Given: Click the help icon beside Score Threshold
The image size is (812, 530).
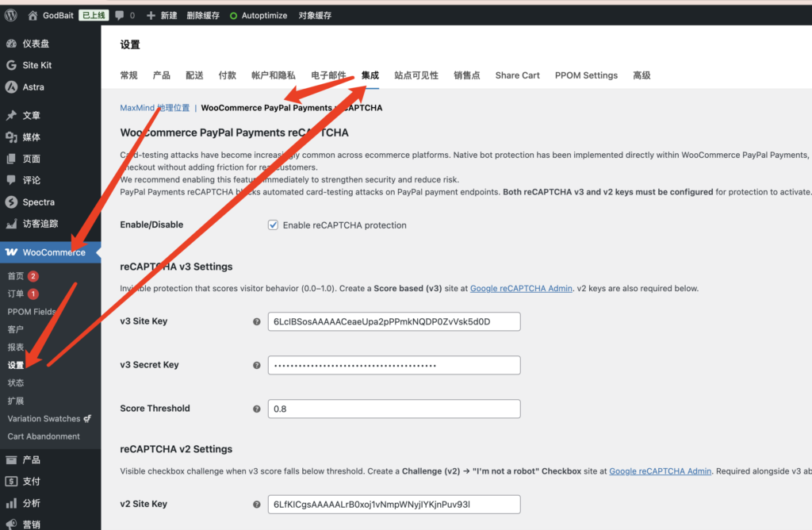Looking at the screenshot, I should coord(256,409).
